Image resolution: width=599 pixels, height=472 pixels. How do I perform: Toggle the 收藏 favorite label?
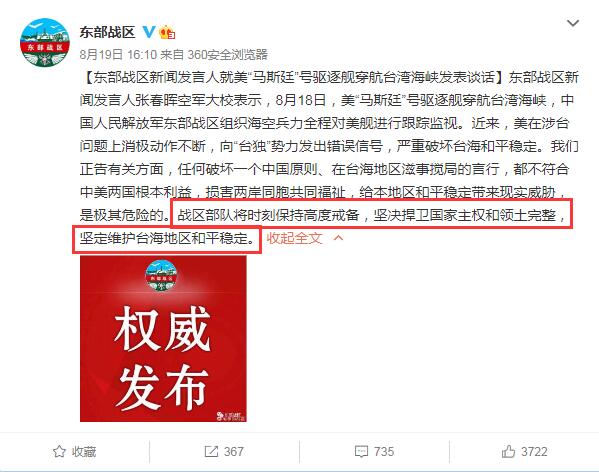84,452
